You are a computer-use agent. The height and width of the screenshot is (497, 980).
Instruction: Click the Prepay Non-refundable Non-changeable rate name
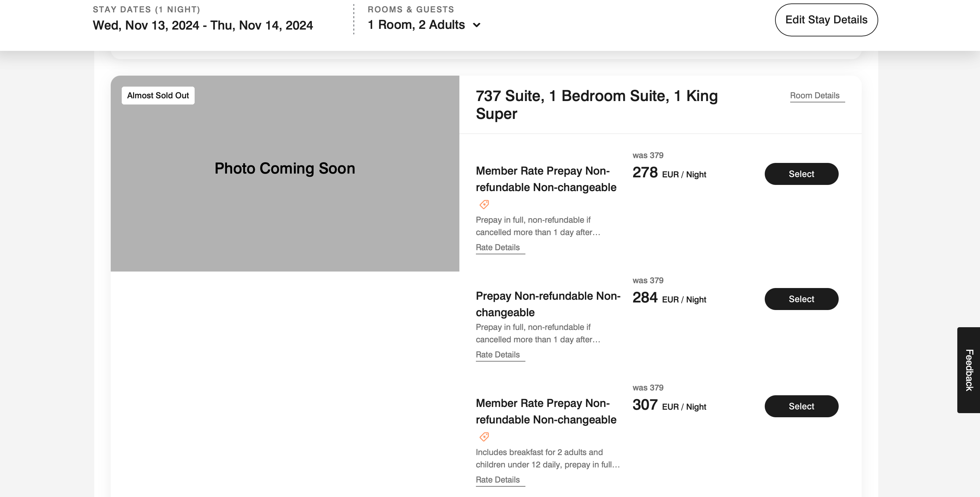[547, 304]
